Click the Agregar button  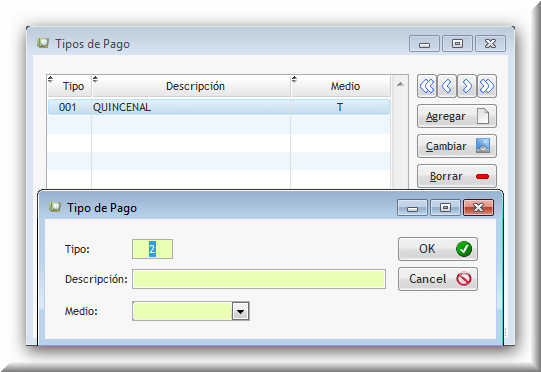click(x=457, y=116)
